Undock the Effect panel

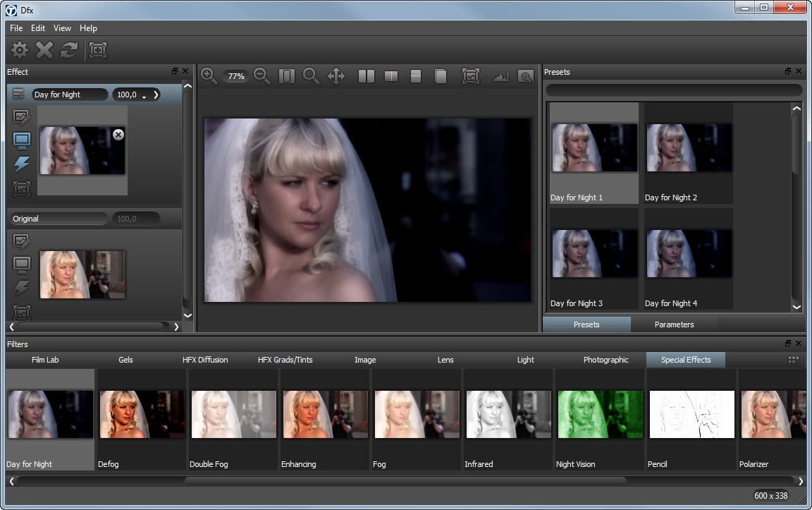[x=175, y=71]
